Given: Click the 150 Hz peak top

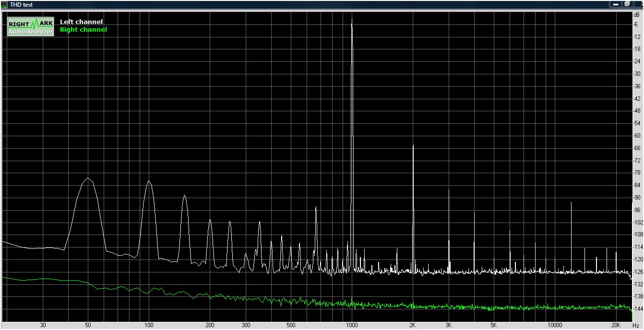Looking at the screenshot, I should (x=184, y=196).
